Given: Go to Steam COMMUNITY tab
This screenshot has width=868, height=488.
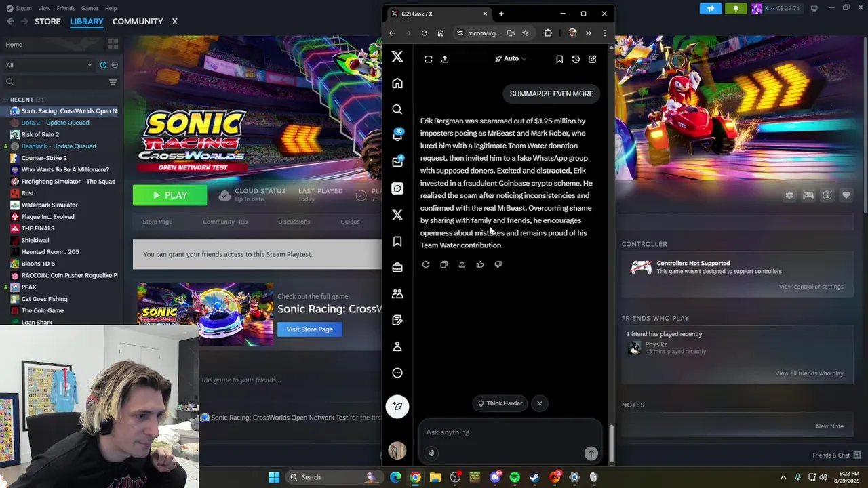Looking at the screenshot, I should (x=138, y=22).
